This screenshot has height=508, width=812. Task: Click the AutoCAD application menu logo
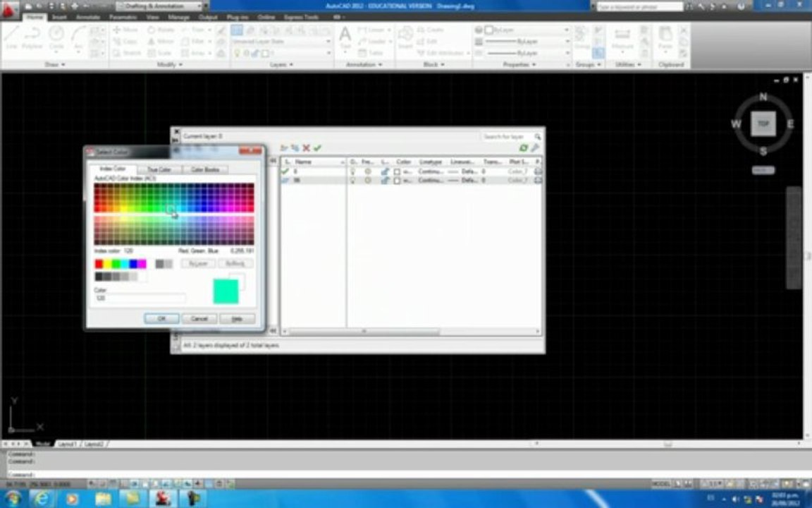coord(8,10)
